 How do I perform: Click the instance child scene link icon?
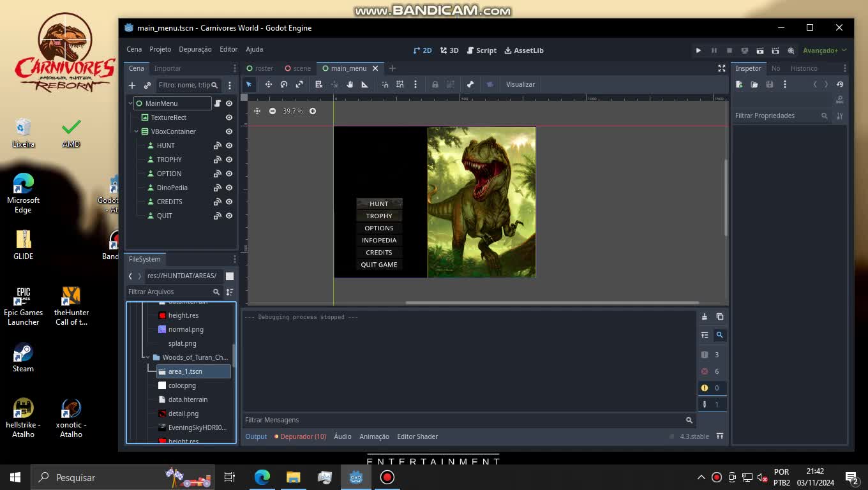point(147,85)
